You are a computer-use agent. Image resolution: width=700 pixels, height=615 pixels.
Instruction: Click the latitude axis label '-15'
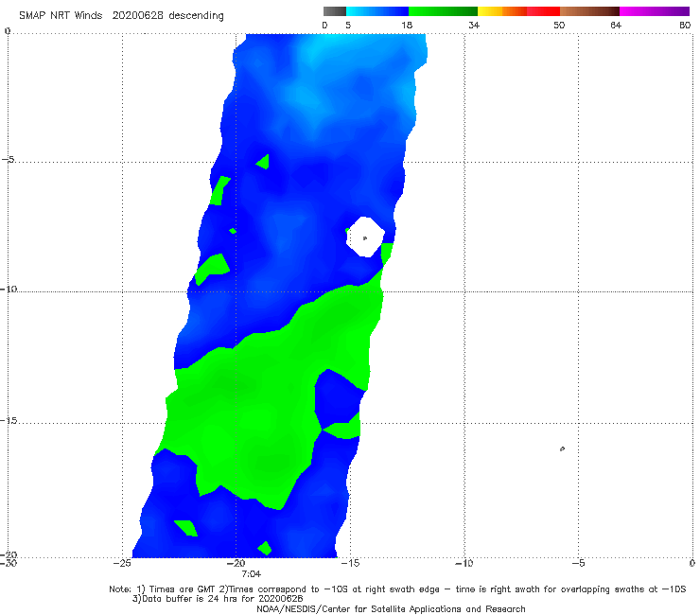[9, 421]
